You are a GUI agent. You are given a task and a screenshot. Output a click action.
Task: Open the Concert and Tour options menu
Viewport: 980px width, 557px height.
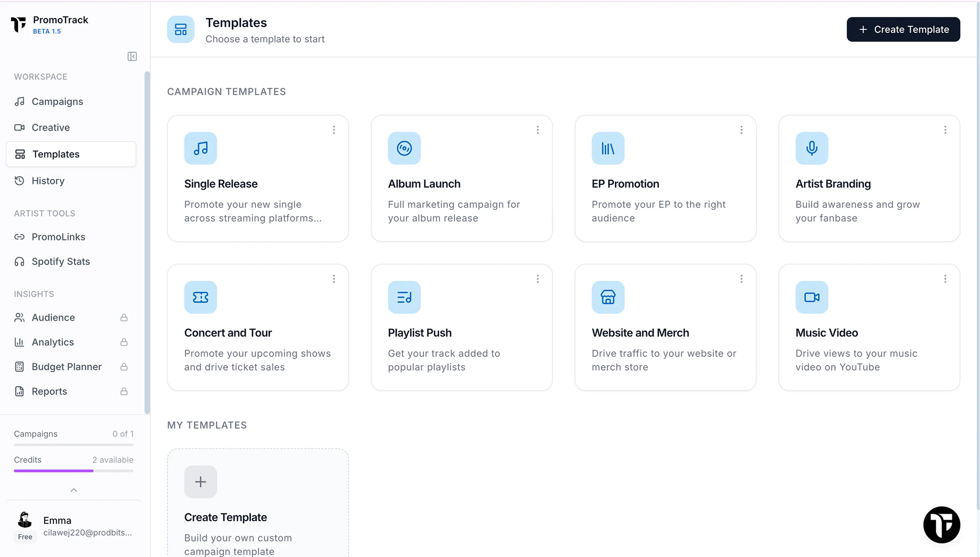pyautogui.click(x=334, y=279)
